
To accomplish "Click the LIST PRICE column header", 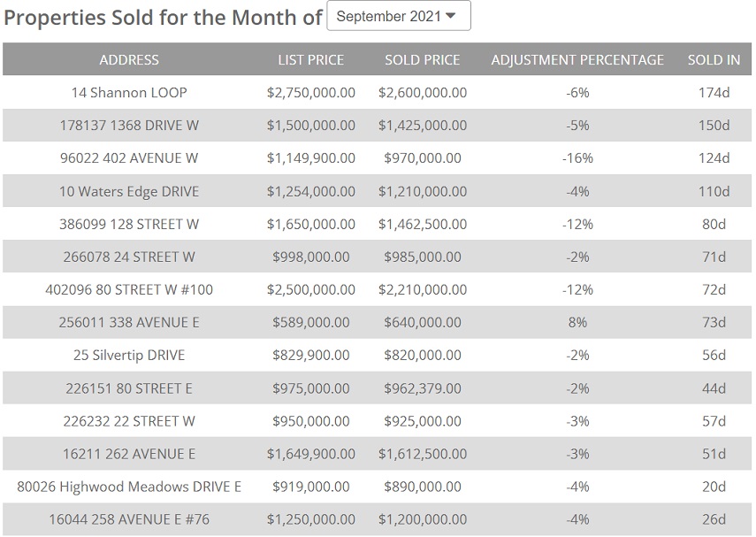I will point(310,60).
